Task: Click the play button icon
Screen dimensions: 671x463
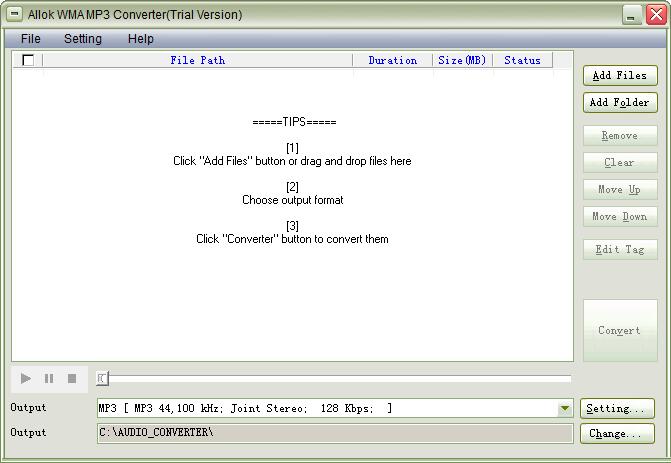Action: pos(26,379)
